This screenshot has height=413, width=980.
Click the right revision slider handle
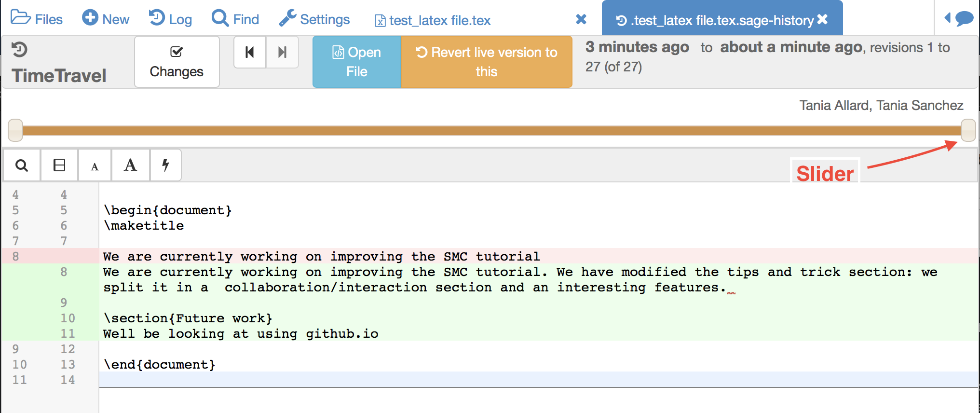click(x=968, y=130)
